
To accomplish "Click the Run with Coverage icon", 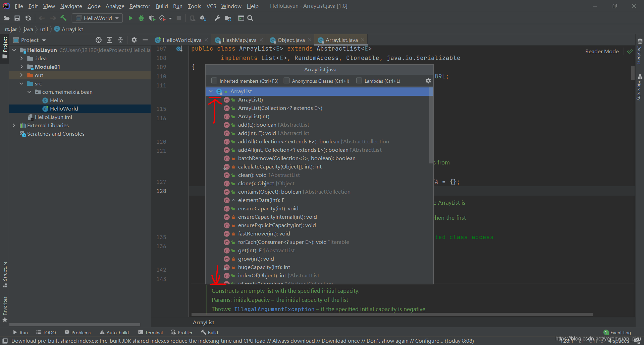I will [152, 18].
